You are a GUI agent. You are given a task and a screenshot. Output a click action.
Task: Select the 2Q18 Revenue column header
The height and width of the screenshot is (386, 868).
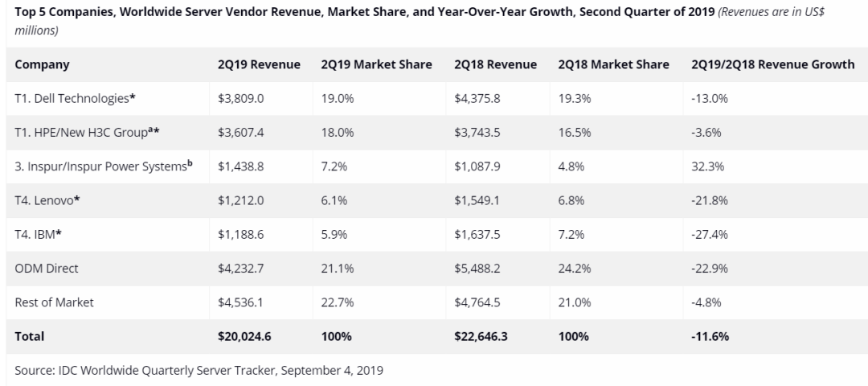[495, 64]
